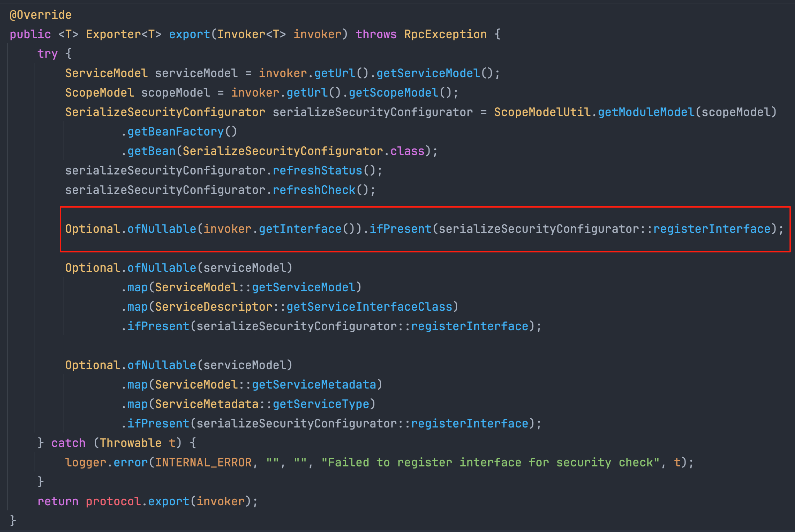
Task: Click the catch keyword
Action: point(68,443)
